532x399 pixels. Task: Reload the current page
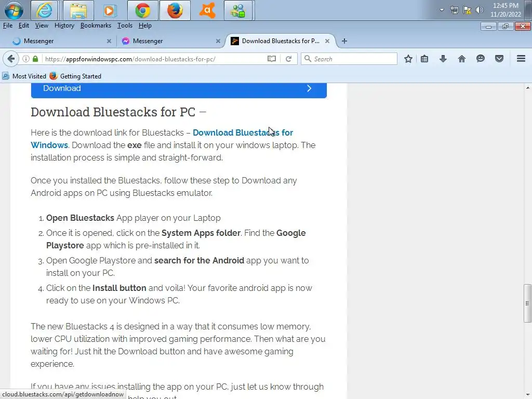289,59
